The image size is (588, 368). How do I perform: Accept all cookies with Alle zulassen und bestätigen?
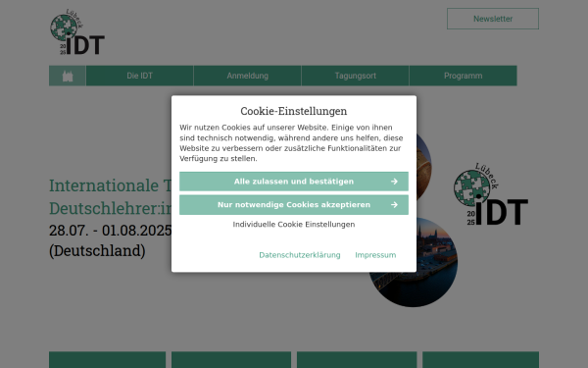pyautogui.click(x=294, y=182)
